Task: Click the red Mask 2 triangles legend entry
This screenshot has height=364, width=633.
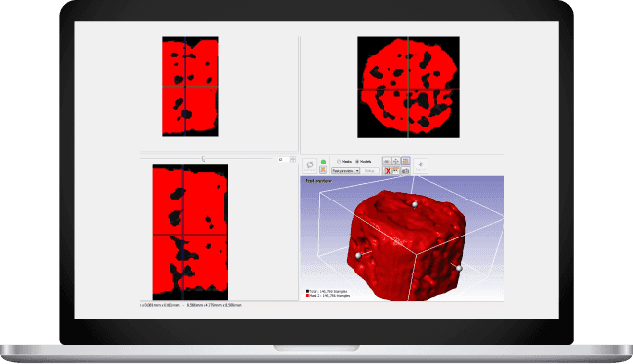Action: pyautogui.click(x=327, y=296)
